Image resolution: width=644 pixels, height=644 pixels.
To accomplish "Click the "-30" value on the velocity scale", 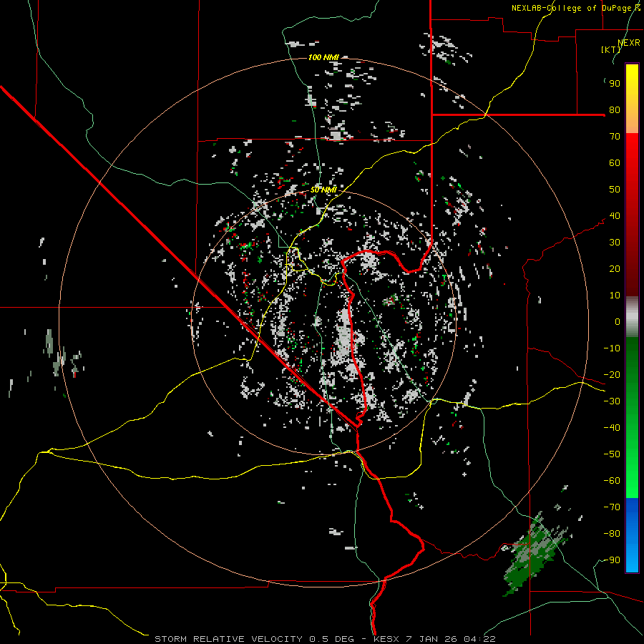I will click(x=612, y=401).
